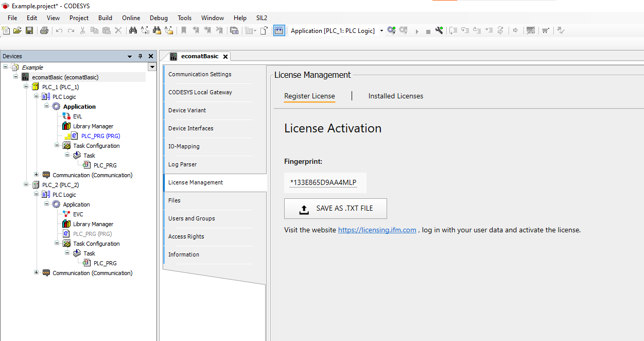Expand Communication node under PLC_2
Image resolution: width=644 pixels, height=341 pixels.
click(36, 272)
